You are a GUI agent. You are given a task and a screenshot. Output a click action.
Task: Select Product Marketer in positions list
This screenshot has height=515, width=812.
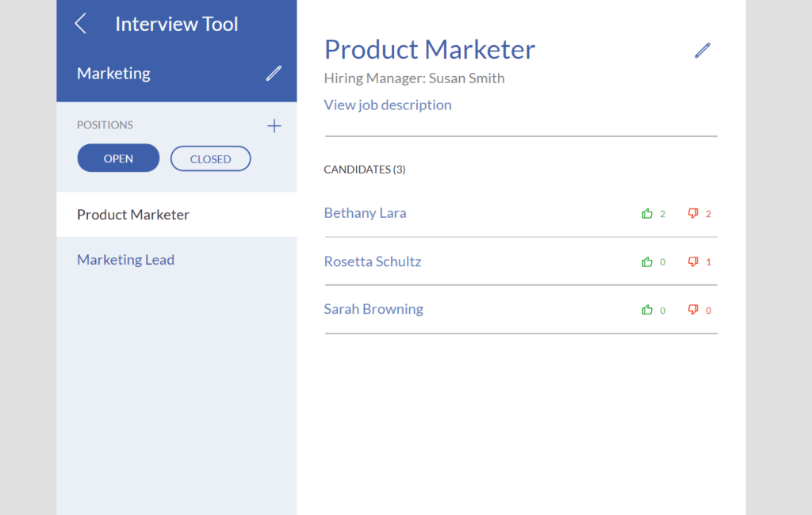coord(177,214)
